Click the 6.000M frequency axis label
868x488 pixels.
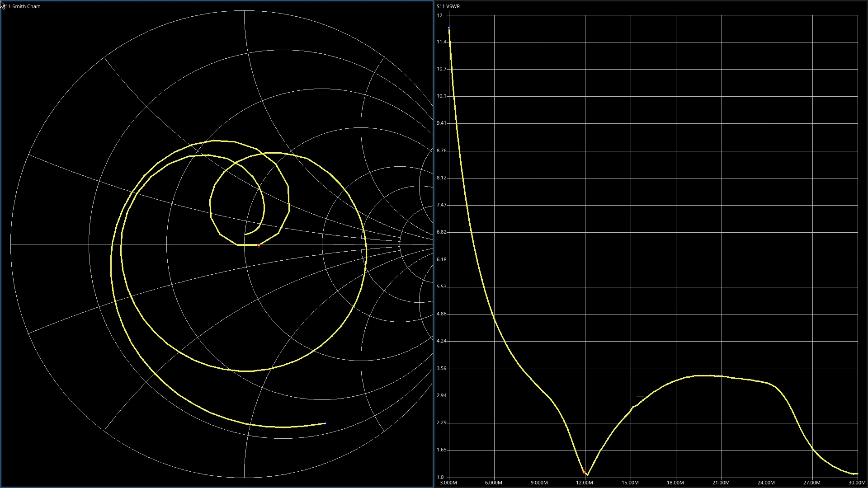[x=493, y=483]
